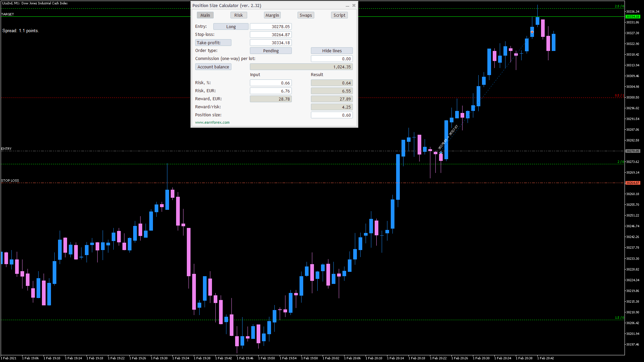Cycle the Account balance button
This screenshot has width=644, height=362.
coord(213,67)
